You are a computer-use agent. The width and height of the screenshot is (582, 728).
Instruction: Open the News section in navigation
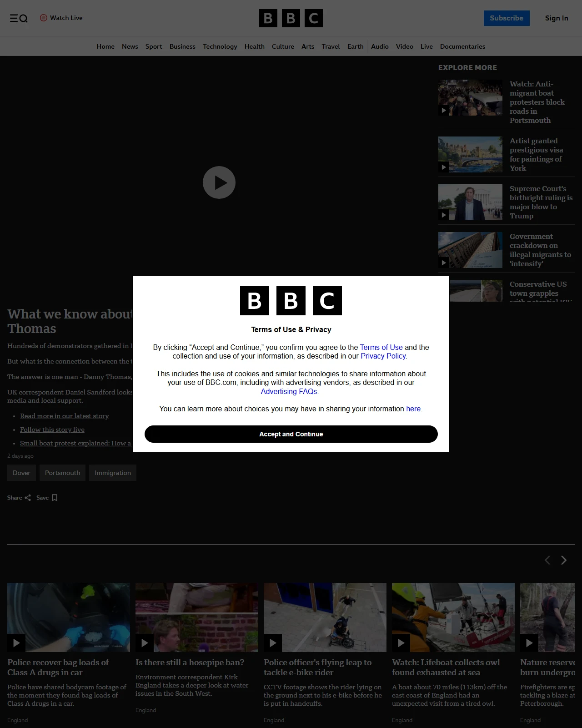click(x=130, y=46)
